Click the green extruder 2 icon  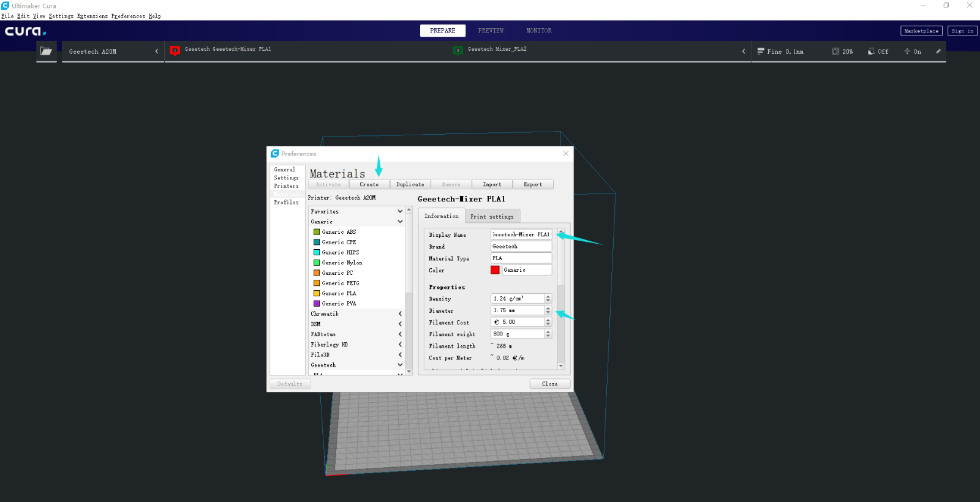(x=458, y=50)
